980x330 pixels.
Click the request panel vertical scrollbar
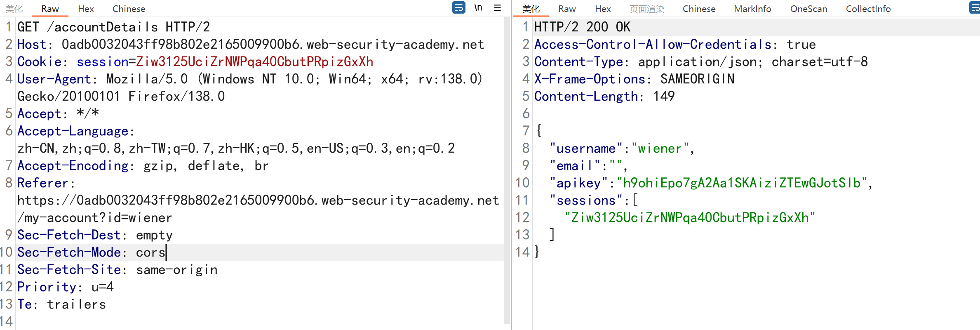(507, 165)
